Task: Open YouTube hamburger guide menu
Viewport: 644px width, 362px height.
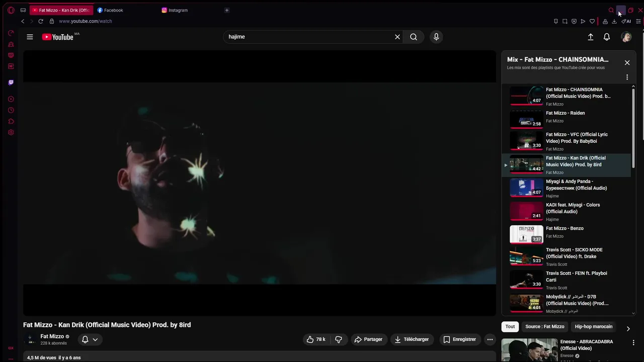Action: 30,37
